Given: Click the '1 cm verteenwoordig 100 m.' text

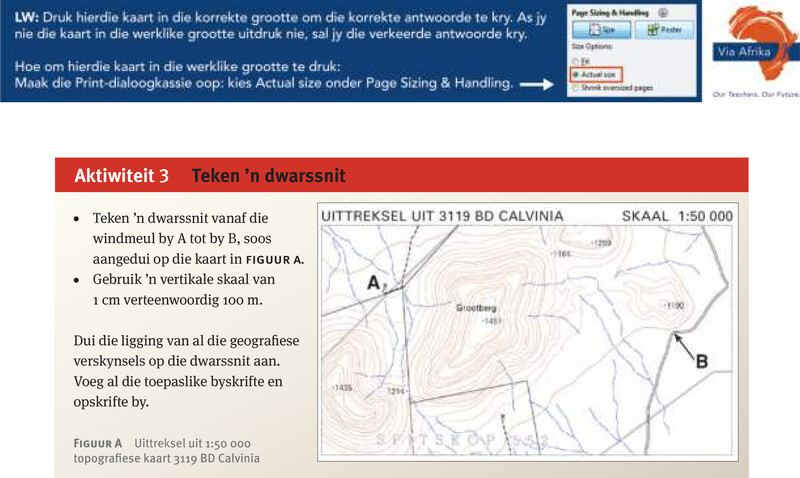Looking at the screenshot, I should click(178, 300).
